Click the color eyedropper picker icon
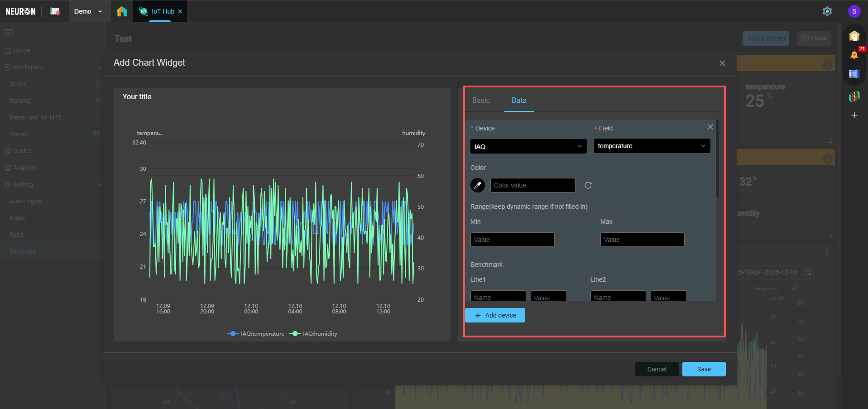The height and width of the screenshot is (409, 868). point(477,185)
